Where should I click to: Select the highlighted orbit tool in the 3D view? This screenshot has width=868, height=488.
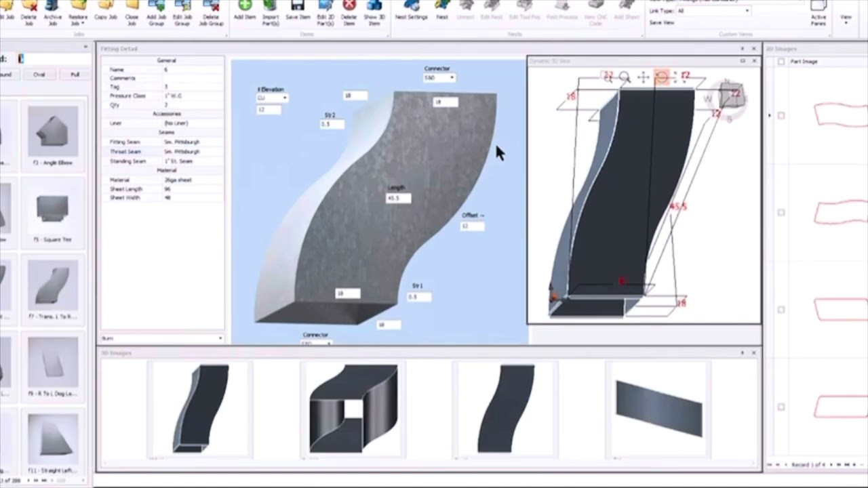pyautogui.click(x=661, y=77)
